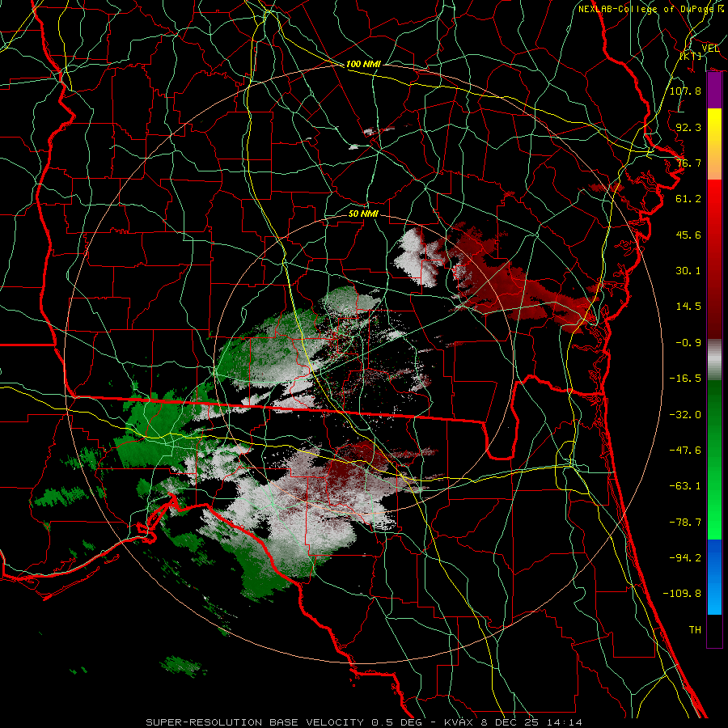Click the -94.2 velocity legend value
This screenshot has width=728, height=728.
coord(685,558)
